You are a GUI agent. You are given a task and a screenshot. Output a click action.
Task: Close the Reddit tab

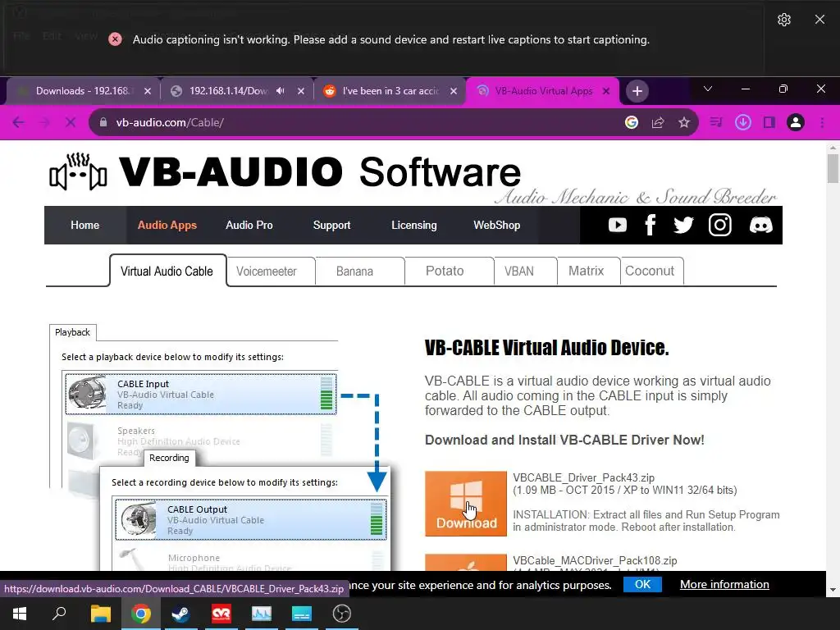(454, 91)
